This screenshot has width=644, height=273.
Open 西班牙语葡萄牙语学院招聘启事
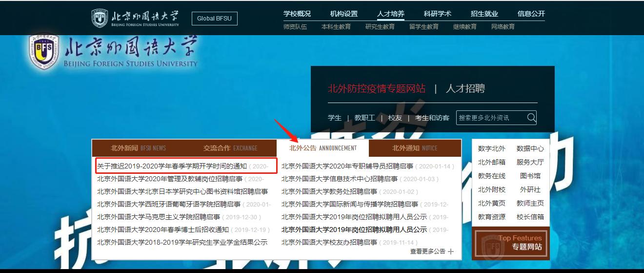pos(169,204)
